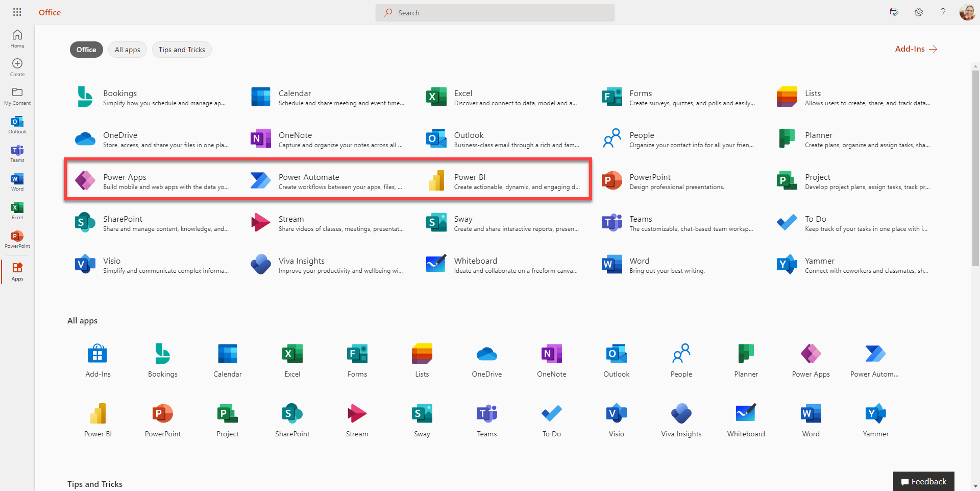This screenshot has height=491, width=980.
Task: Follow the Add-Ins arrow link
Action: pos(916,49)
